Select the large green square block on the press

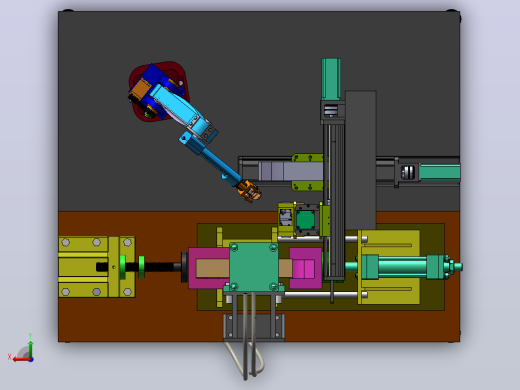254,267
